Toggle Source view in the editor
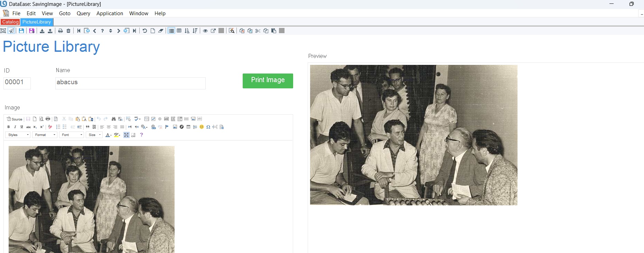This screenshot has height=253, width=644. pyautogui.click(x=15, y=119)
